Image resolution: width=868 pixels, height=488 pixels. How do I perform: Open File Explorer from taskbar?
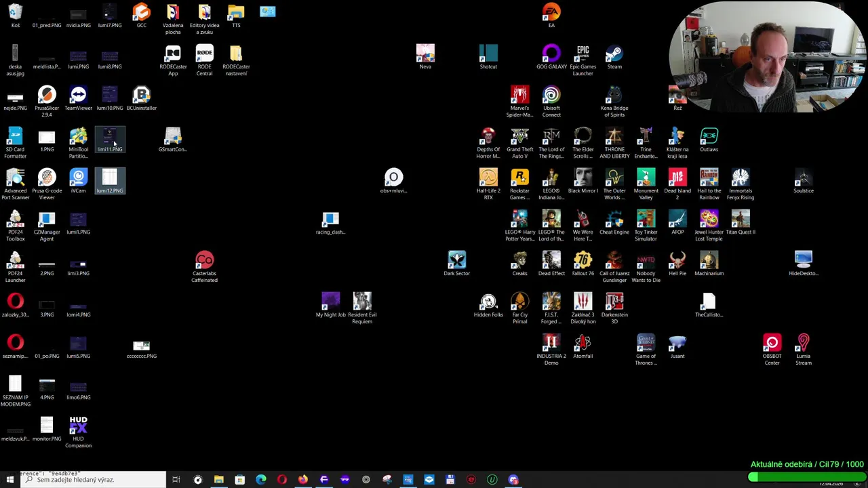218,479
